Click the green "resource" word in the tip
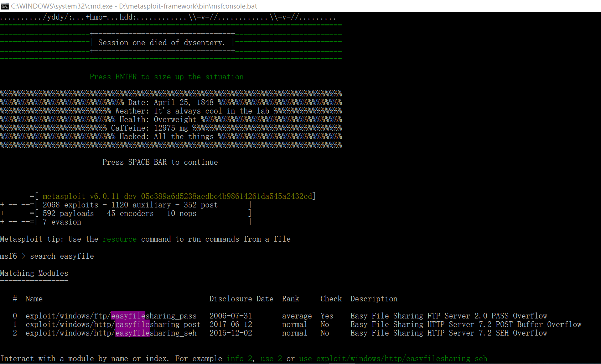The height and width of the screenshot is (364, 601). (x=119, y=239)
